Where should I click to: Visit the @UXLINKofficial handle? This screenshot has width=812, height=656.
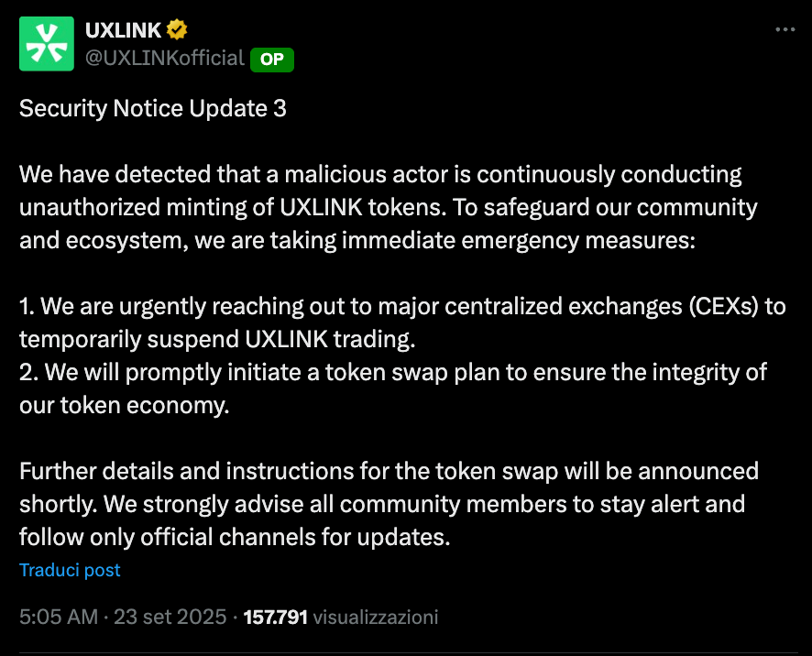point(165,59)
